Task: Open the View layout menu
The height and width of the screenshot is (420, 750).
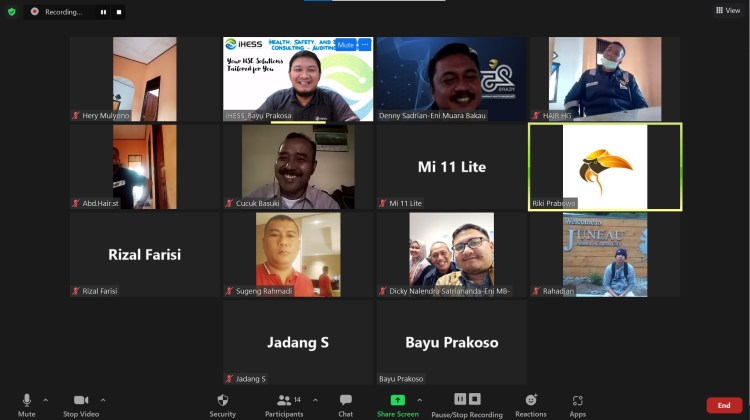Action: pyautogui.click(x=728, y=10)
